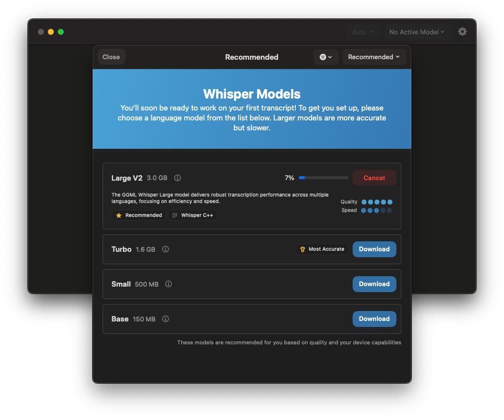Download the Turbo model

[374, 249]
